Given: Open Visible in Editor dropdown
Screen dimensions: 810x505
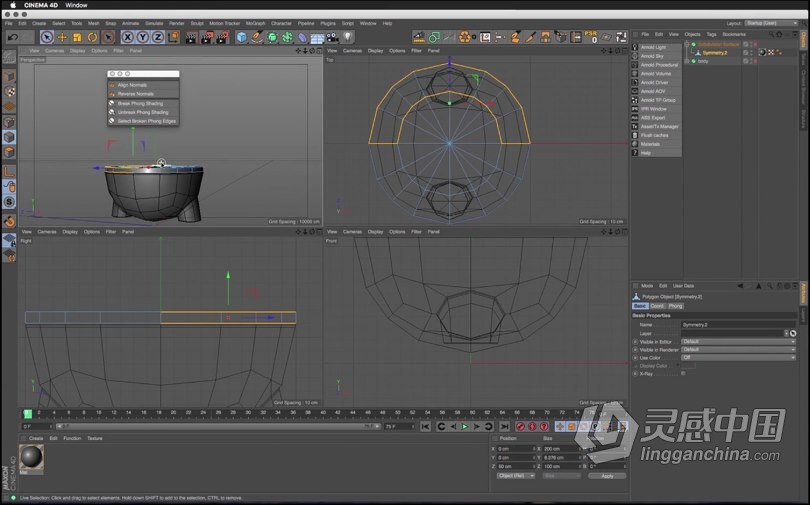Looking at the screenshot, I should point(738,342).
